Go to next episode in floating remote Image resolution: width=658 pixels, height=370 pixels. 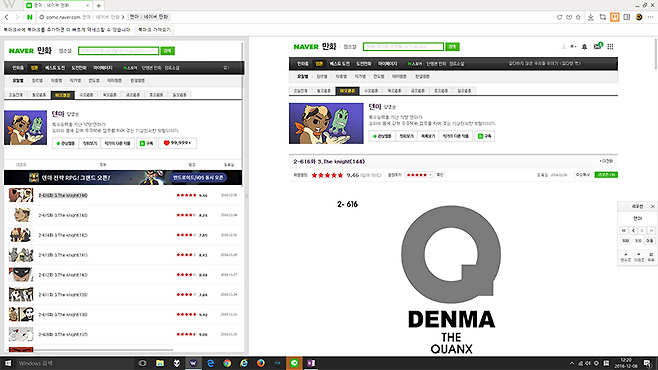[642, 230]
